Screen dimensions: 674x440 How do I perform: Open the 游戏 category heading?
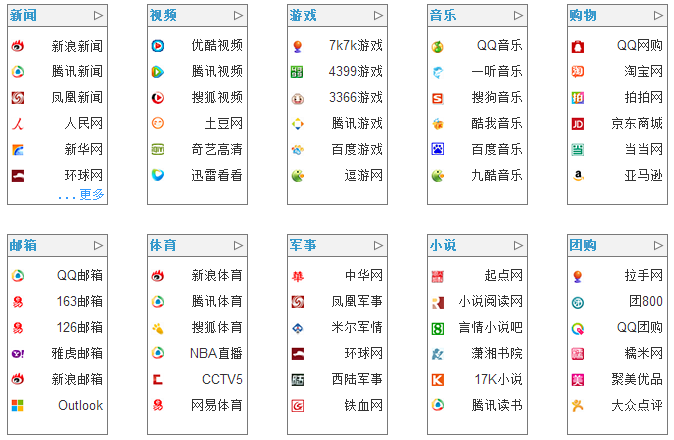pos(303,15)
